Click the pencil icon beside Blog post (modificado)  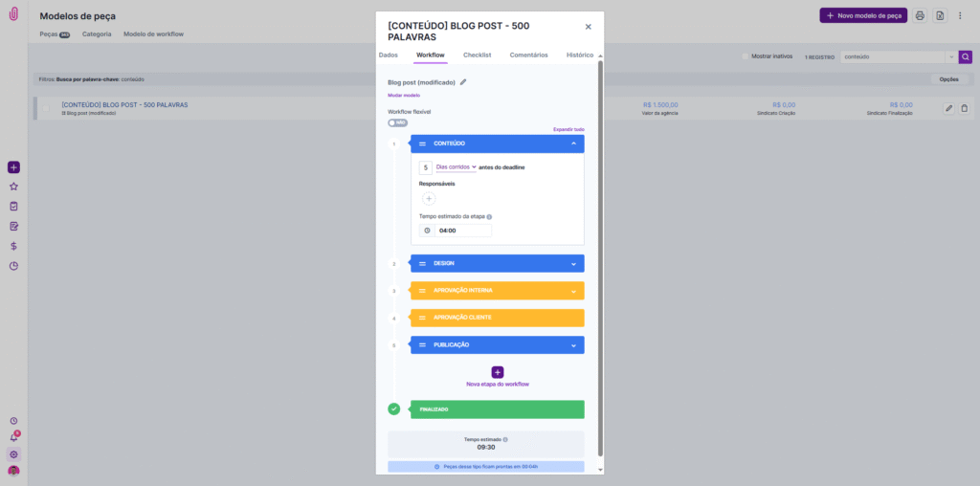click(463, 82)
